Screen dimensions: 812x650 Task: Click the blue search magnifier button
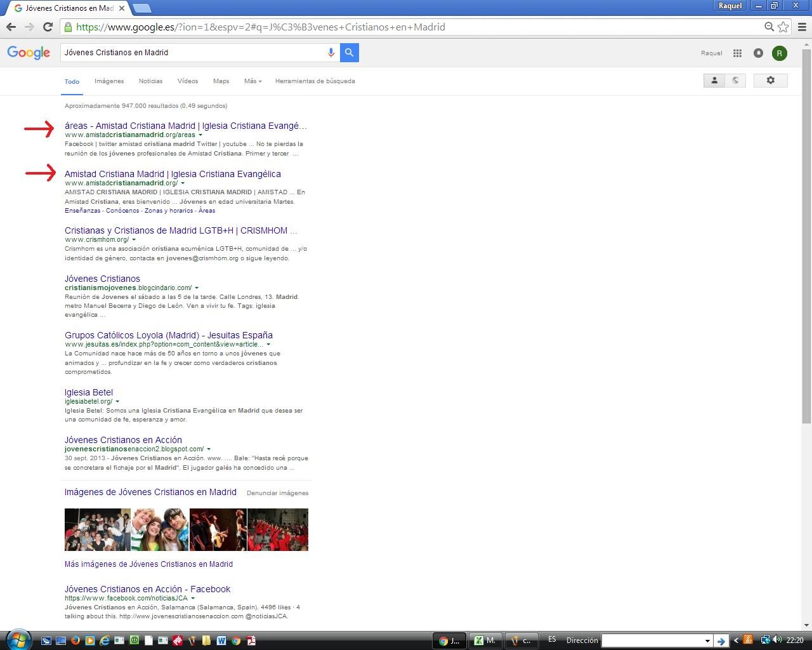350,53
